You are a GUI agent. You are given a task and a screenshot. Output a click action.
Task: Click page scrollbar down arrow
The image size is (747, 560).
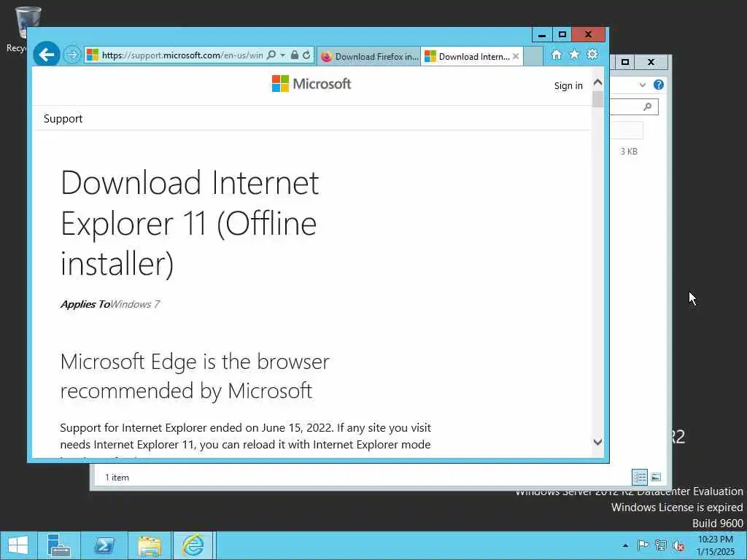[597, 442]
